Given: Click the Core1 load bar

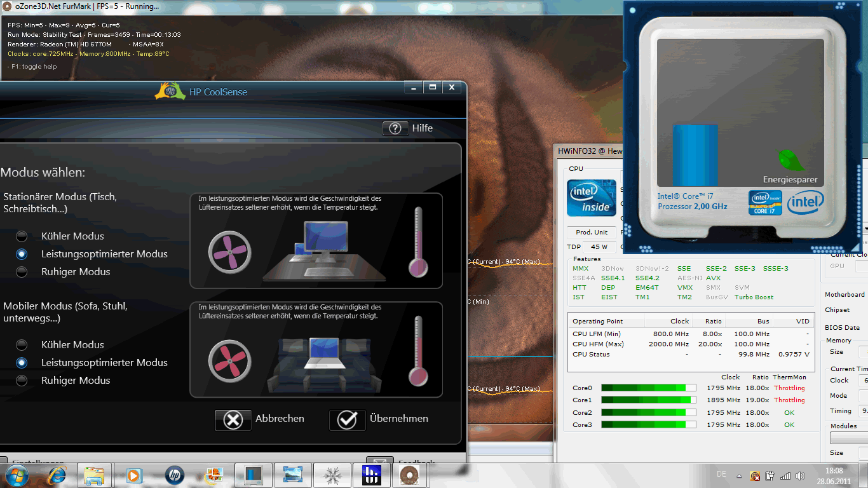Looking at the screenshot, I should [x=648, y=400].
